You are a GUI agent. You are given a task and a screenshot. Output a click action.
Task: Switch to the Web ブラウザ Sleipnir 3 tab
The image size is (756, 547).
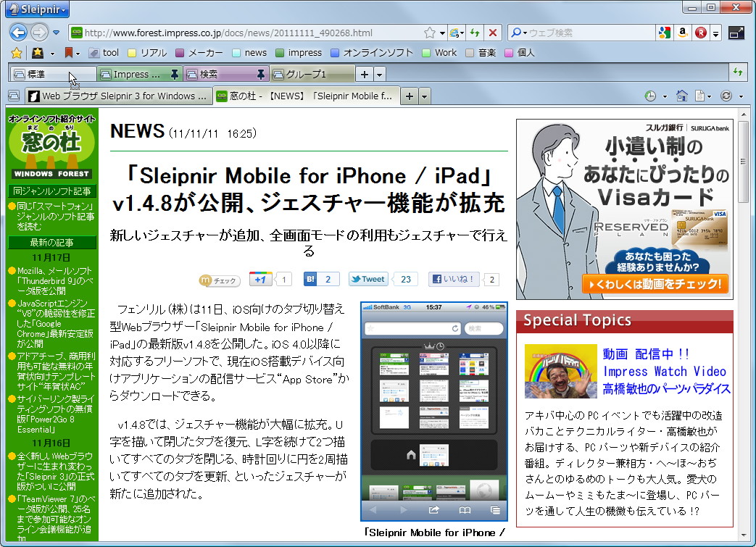119,96
